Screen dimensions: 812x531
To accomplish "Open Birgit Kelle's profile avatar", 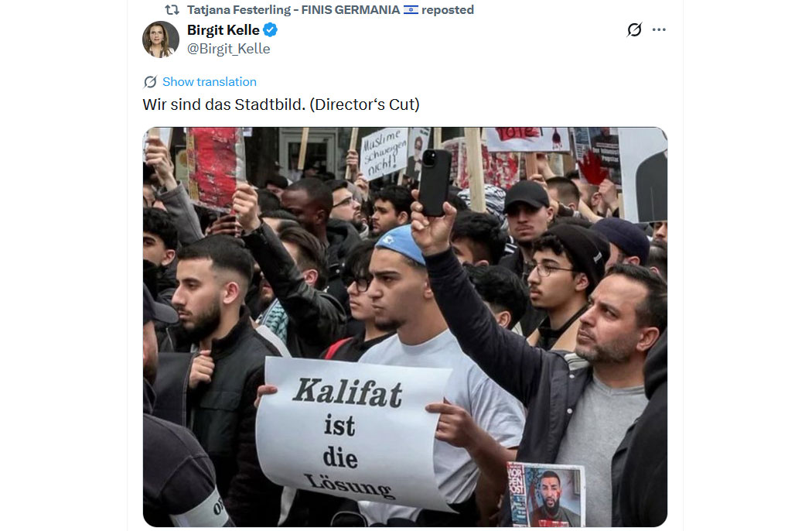I will pos(161,39).
